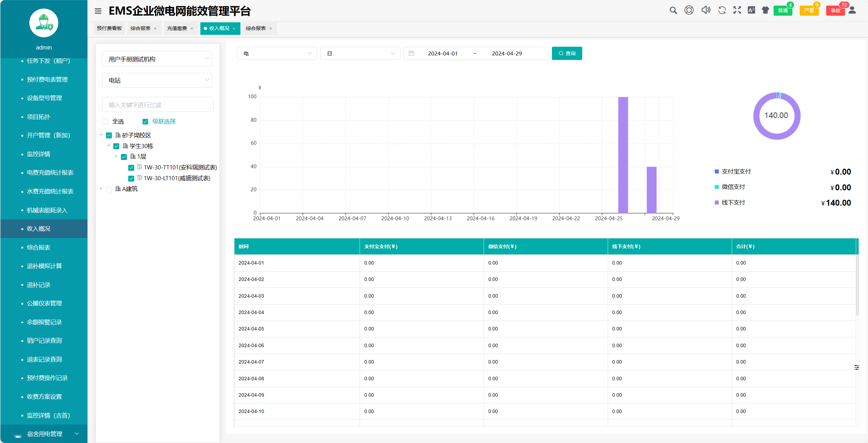Toggle the sound speaker icon
Viewport: 868px width, 443px height.
706,10
